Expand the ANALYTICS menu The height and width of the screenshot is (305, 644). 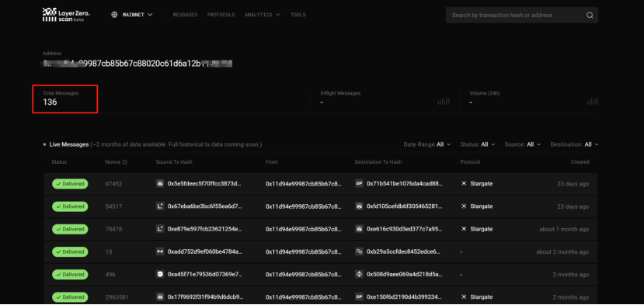pyautogui.click(x=263, y=15)
